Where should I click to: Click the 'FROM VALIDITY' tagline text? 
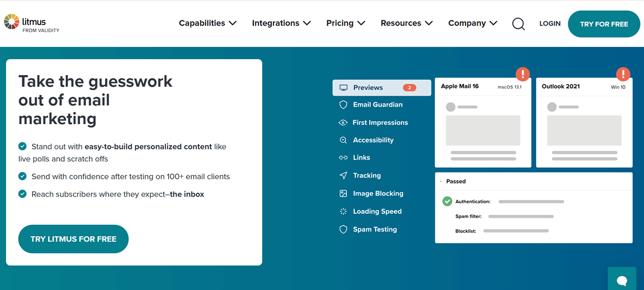pos(41,31)
